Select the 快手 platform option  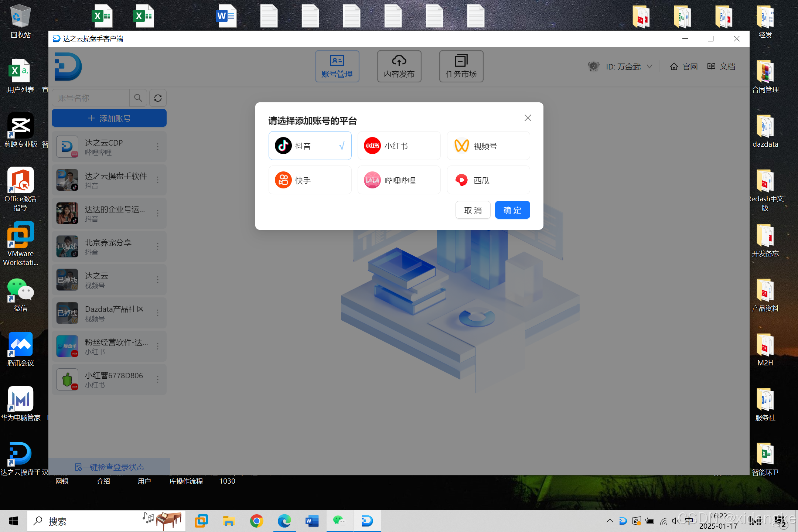point(310,180)
